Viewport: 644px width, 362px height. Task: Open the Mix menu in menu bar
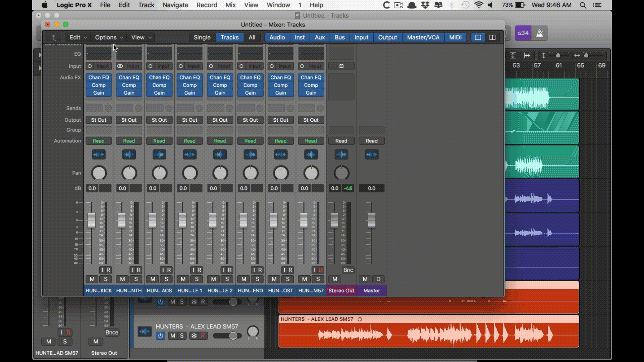click(x=230, y=5)
